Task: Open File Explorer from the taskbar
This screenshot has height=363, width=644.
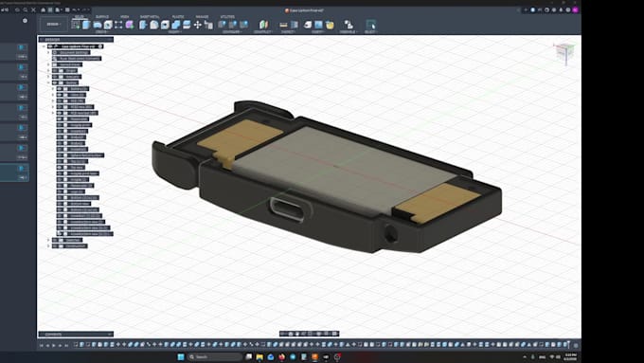Action: (259, 356)
